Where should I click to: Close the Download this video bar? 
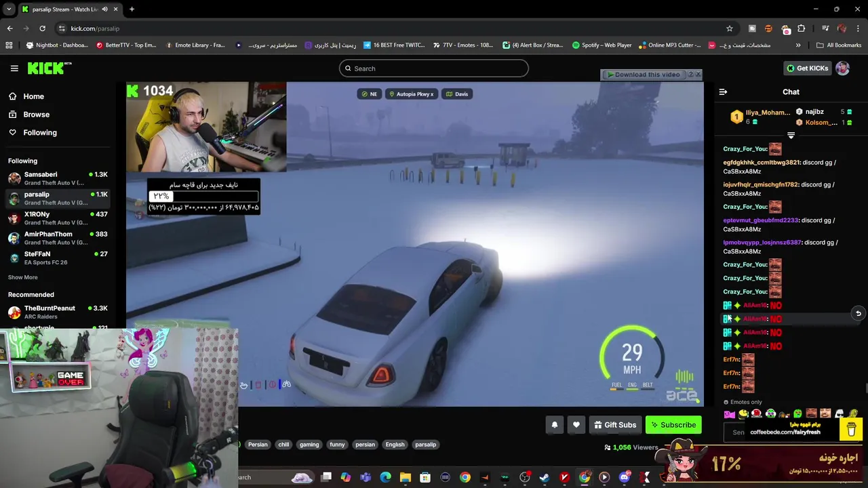[x=698, y=75]
